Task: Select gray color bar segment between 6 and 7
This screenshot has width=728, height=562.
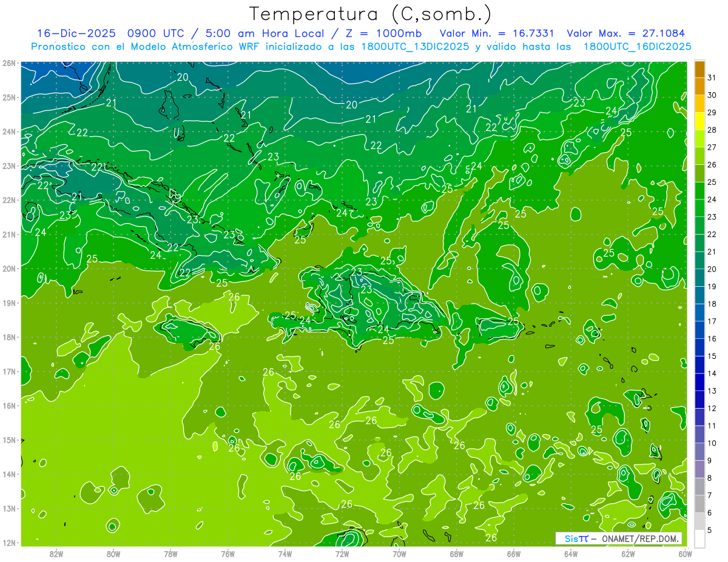Action: (x=699, y=504)
